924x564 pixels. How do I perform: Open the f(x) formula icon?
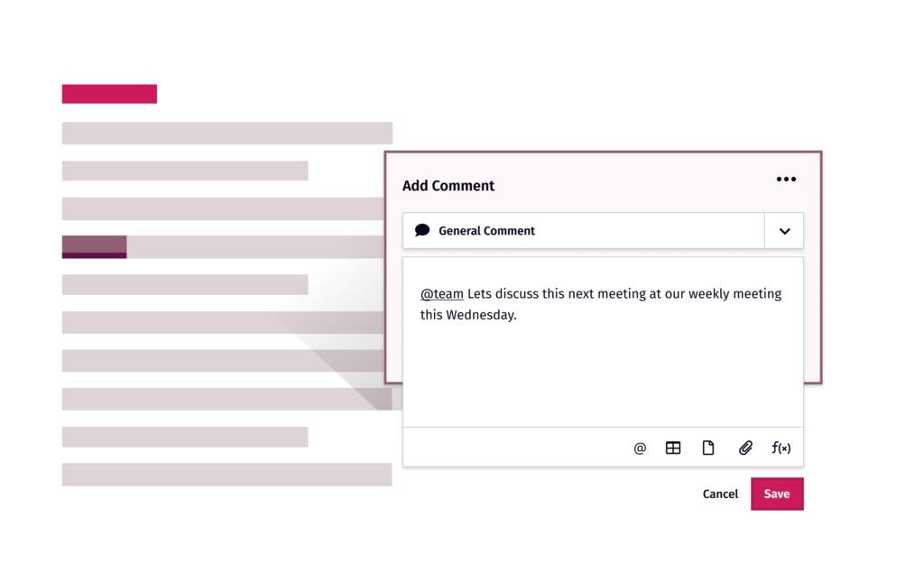click(x=781, y=448)
